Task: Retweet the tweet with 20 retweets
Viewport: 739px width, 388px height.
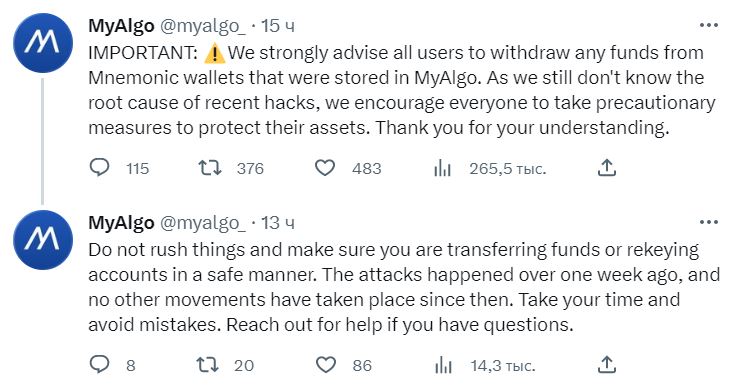Action: pyautogui.click(x=207, y=364)
